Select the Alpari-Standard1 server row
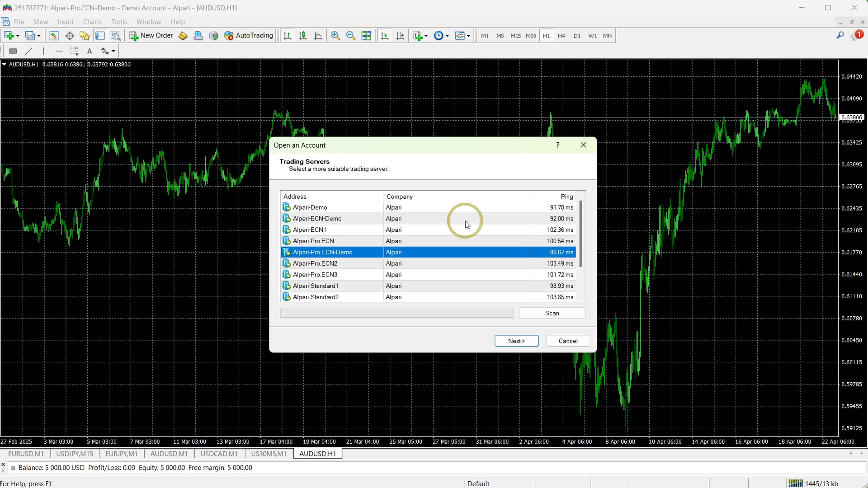The image size is (868, 488). [x=428, y=286]
